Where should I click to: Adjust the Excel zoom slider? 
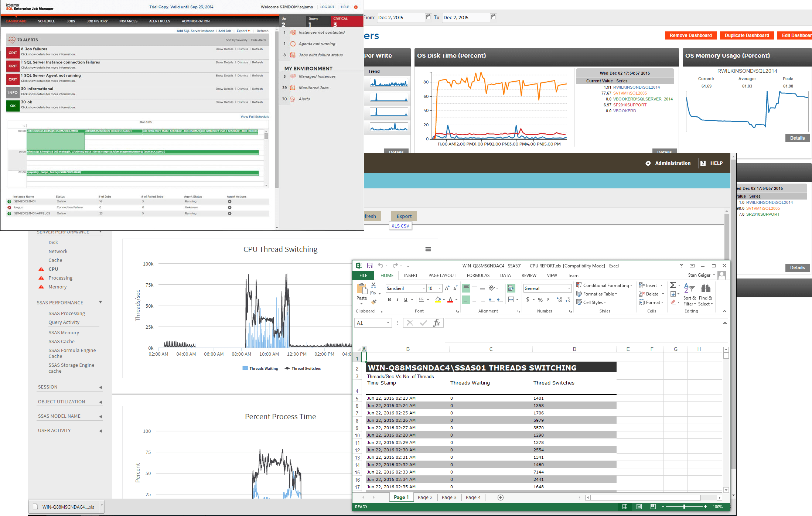pyautogui.click(x=684, y=507)
